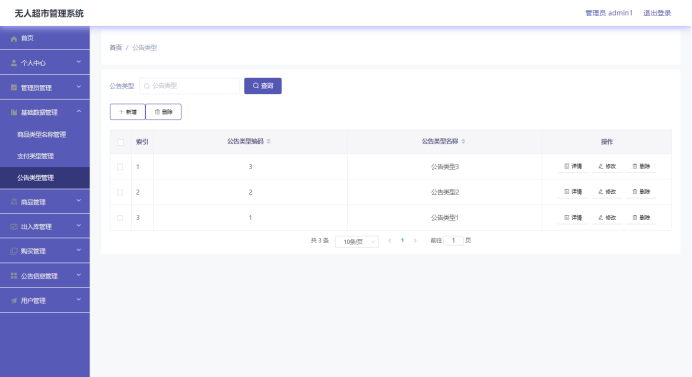Click the 公告类型2 name cell
This screenshot has height=377, width=692.
click(445, 192)
